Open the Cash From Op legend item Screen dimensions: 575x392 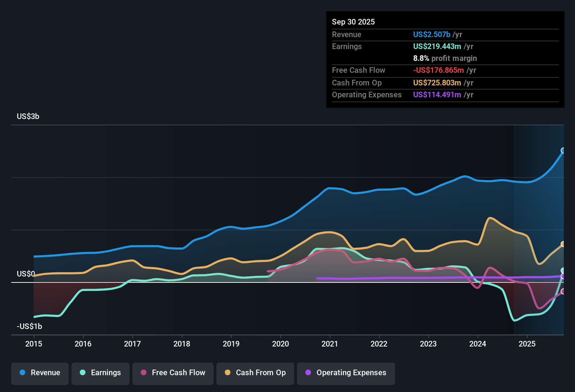pos(255,373)
